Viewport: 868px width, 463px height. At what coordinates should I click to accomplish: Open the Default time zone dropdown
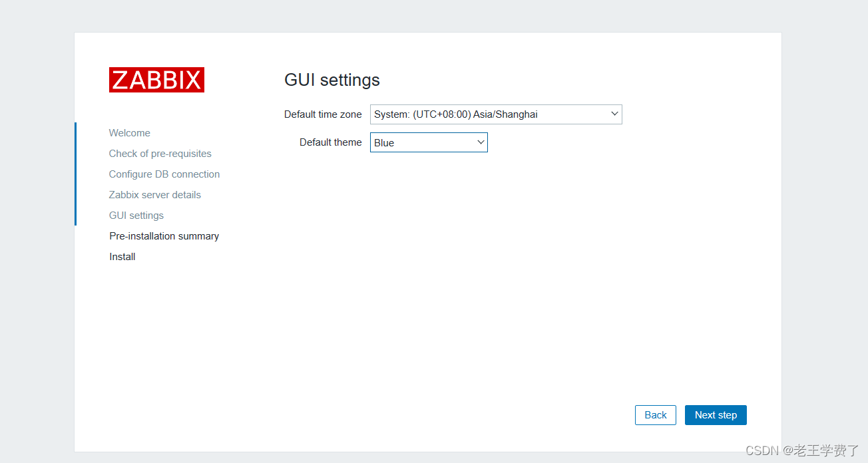click(496, 114)
